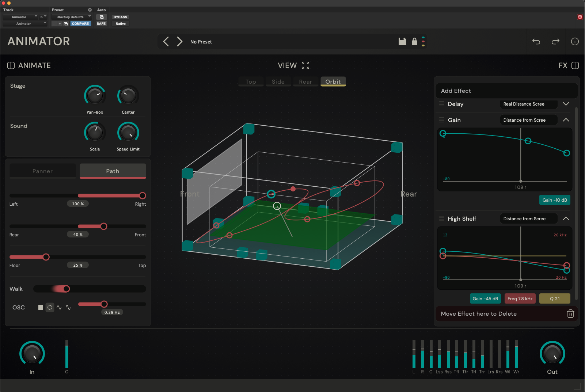Click the Pan-Box knob

[x=95, y=96]
